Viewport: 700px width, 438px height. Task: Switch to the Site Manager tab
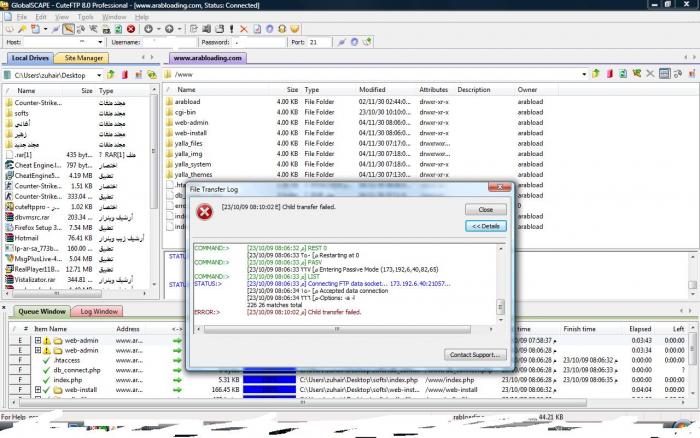coord(85,58)
